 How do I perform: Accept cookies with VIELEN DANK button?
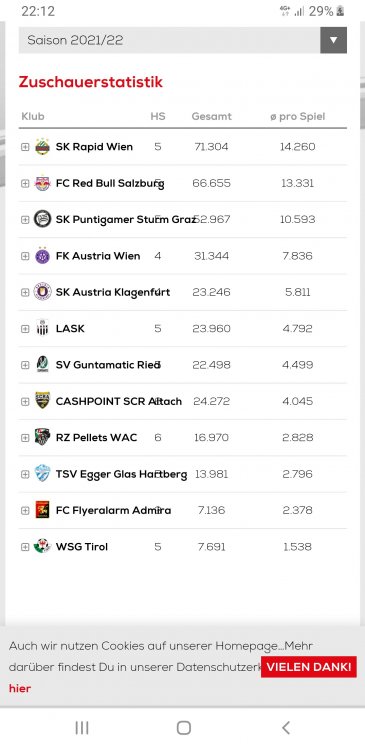pos(309,667)
